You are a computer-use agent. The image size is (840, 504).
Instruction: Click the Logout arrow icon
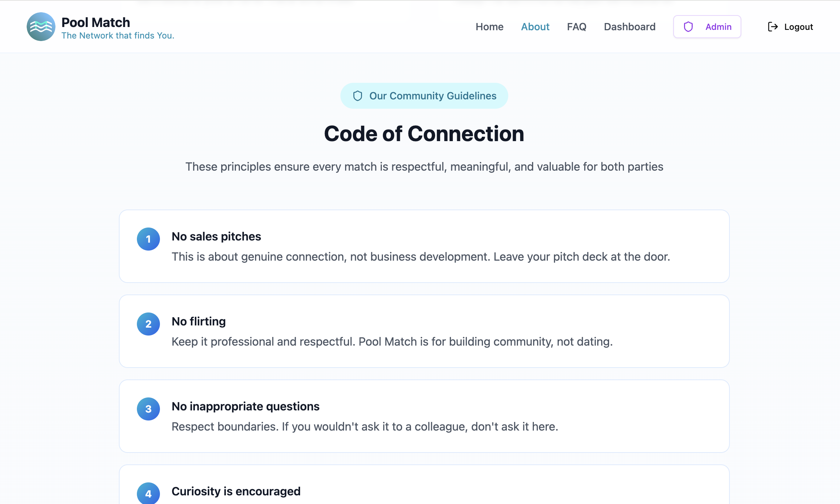[773, 27]
